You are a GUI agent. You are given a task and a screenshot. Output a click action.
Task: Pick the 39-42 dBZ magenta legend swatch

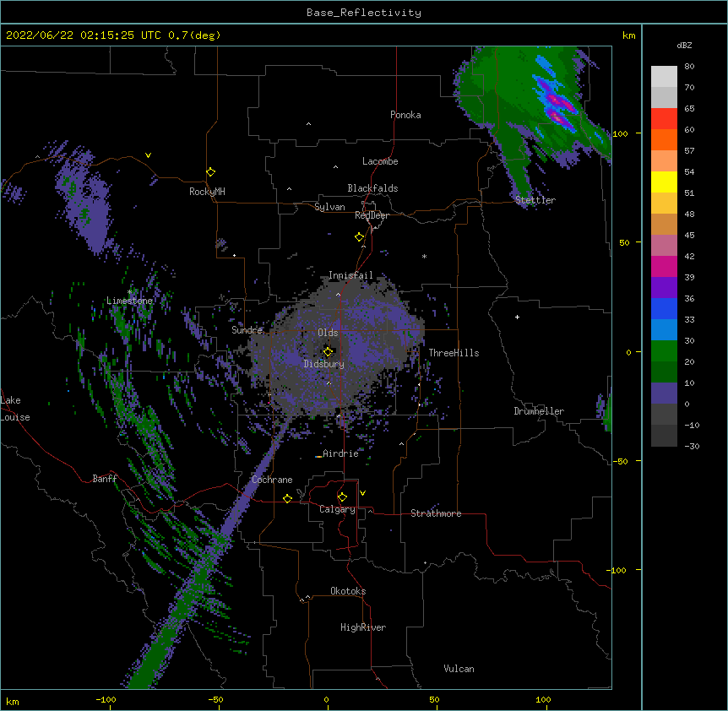click(664, 266)
